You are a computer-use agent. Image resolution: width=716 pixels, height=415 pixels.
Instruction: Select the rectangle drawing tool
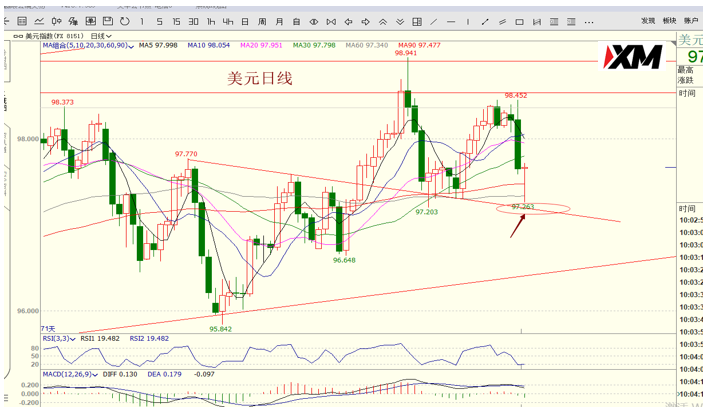pyautogui.click(x=519, y=21)
